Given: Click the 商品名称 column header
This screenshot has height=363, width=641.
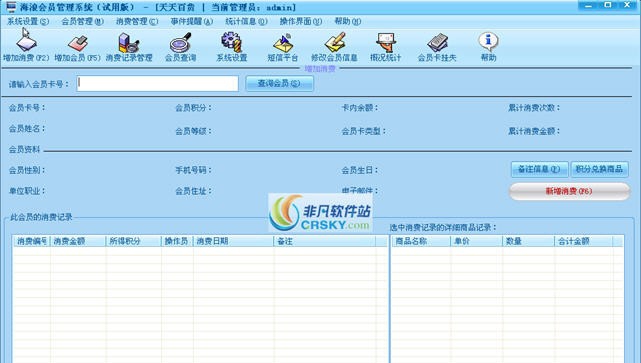Looking at the screenshot, I should [x=421, y=241].
